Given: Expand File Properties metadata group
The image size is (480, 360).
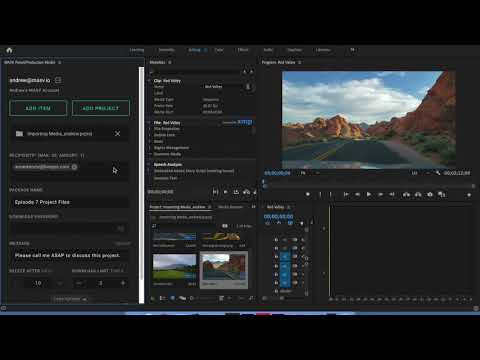Looking at the screenshot, I should point(150,129).
